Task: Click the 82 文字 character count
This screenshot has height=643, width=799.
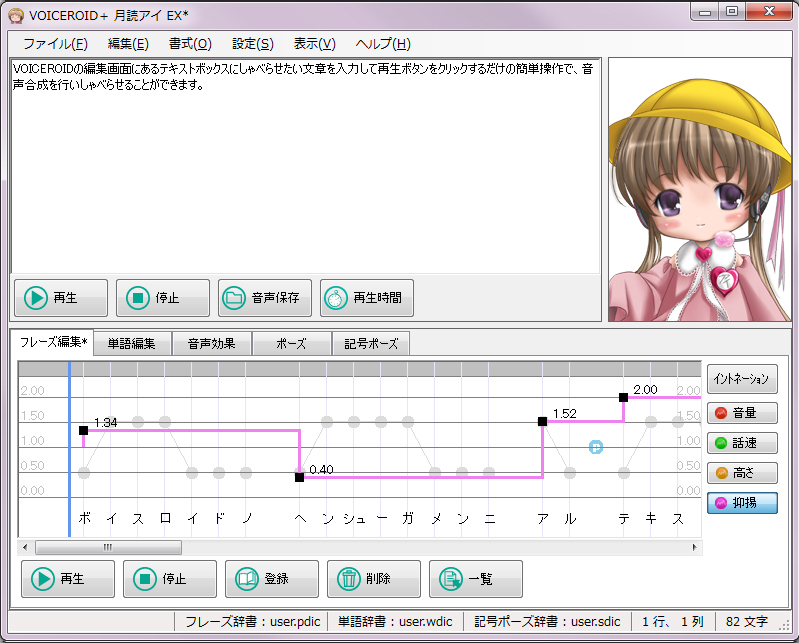Action: coord(747,622)
